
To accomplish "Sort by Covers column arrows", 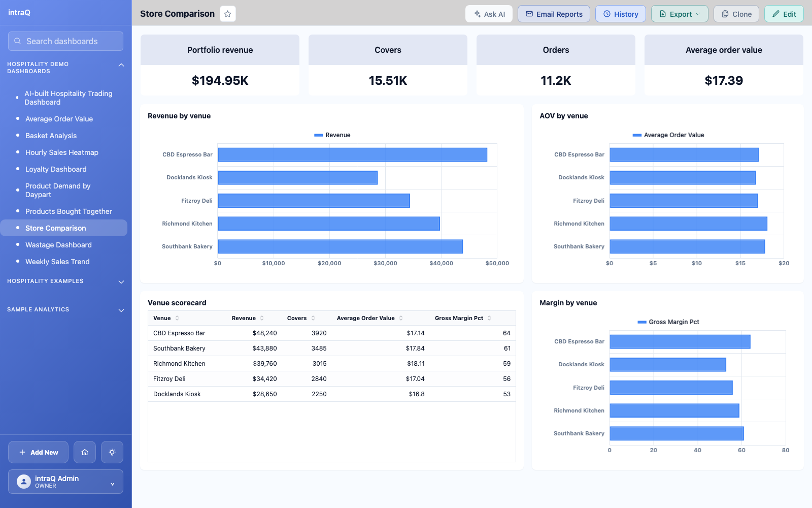I will click(x=313, y=318).
